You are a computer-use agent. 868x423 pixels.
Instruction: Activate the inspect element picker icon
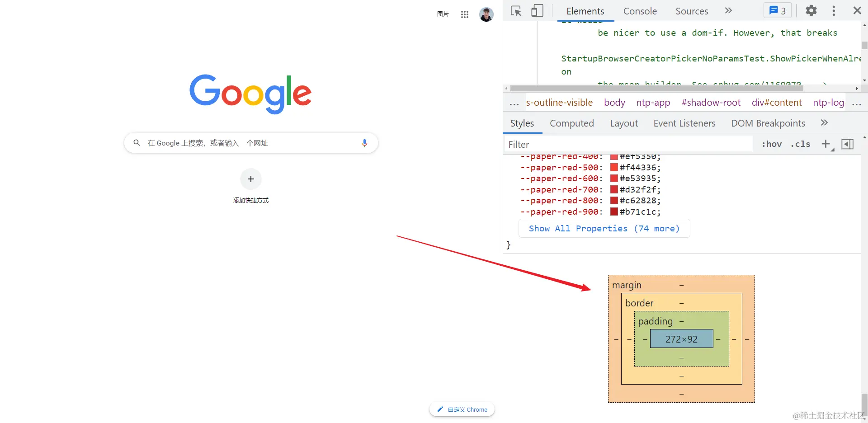point(516,11)
